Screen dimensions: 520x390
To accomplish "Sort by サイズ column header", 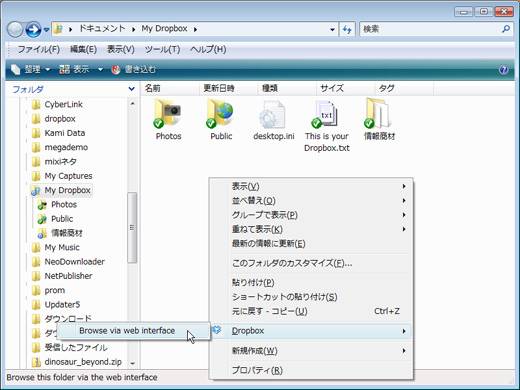I will pos(345,88).
